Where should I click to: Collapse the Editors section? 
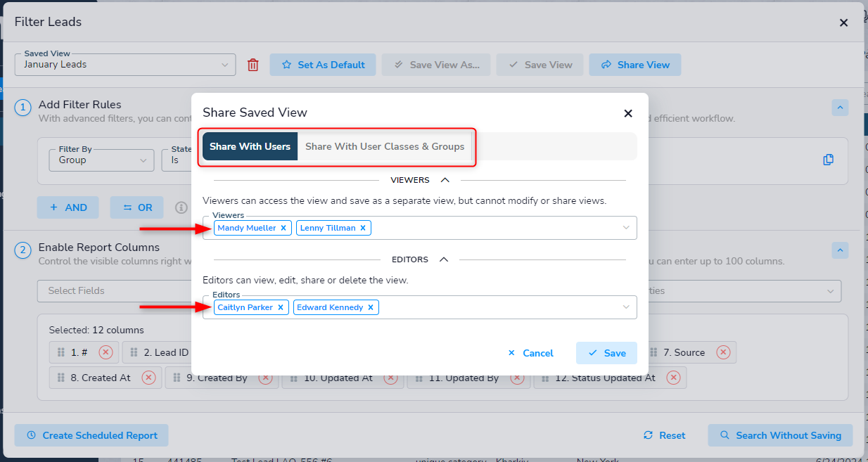pos(443,259)
